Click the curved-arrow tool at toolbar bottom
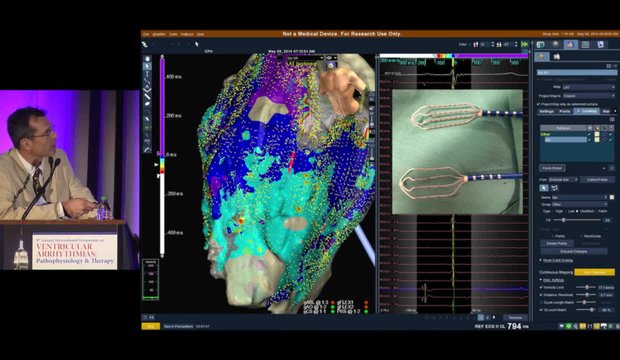620x360 pixels. click(x=147, y=150)
